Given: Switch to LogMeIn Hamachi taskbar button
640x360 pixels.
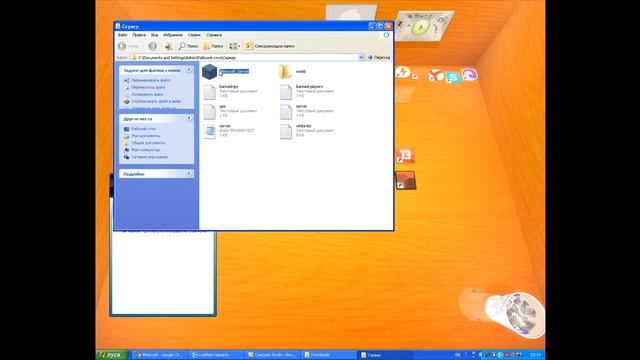Looking at the screenshot, I should pyautogui.click(x=216, y=355).
